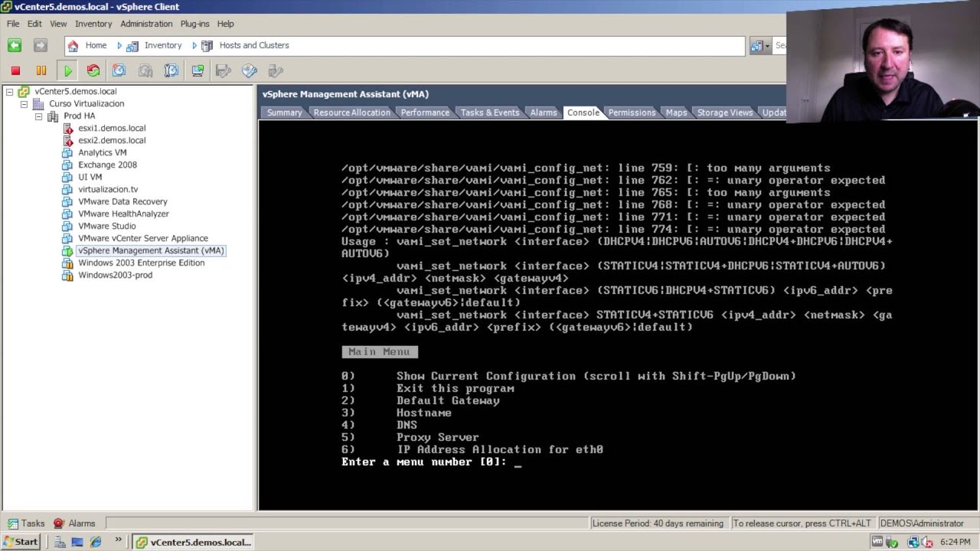The image size is (980, 551).
Task: Switch to the Permissions tab
Action: point(632,112)
